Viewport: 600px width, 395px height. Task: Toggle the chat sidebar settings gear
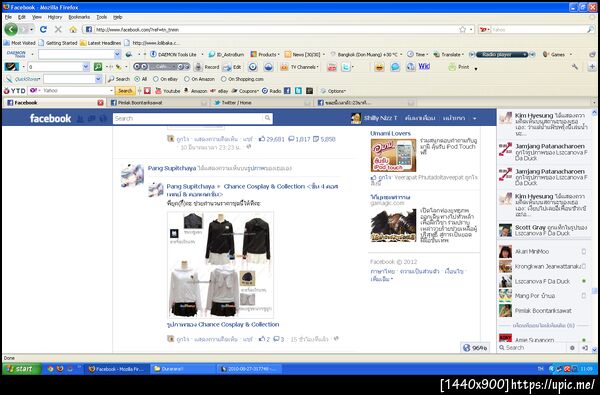[x=572, y=348]
